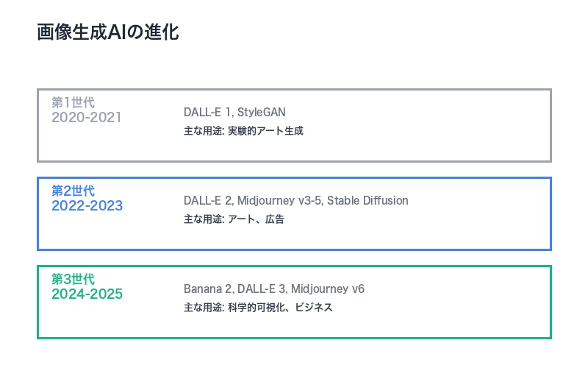Select the 第2世代 heading
The image size is (588, 368).
pos(73,191)
